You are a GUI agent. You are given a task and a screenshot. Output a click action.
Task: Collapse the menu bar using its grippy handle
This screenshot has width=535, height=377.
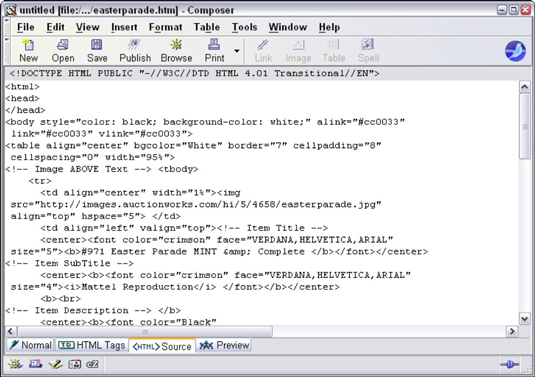6,27
